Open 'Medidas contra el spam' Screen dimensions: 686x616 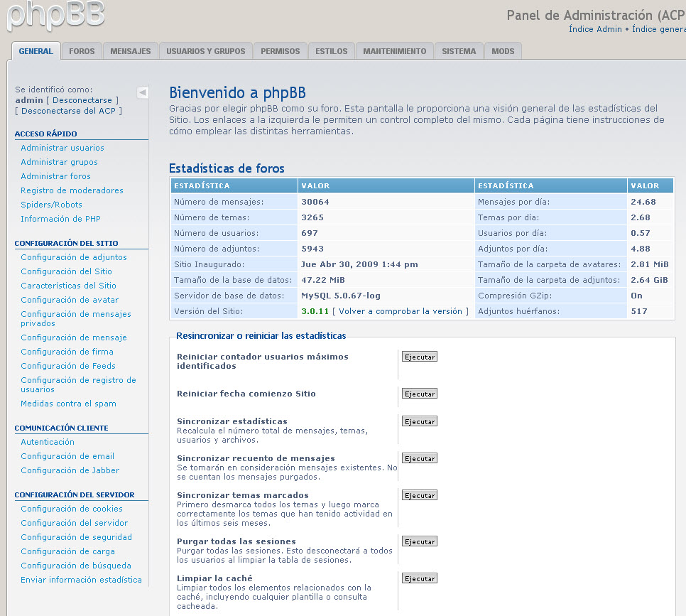(x=69, y=404)
